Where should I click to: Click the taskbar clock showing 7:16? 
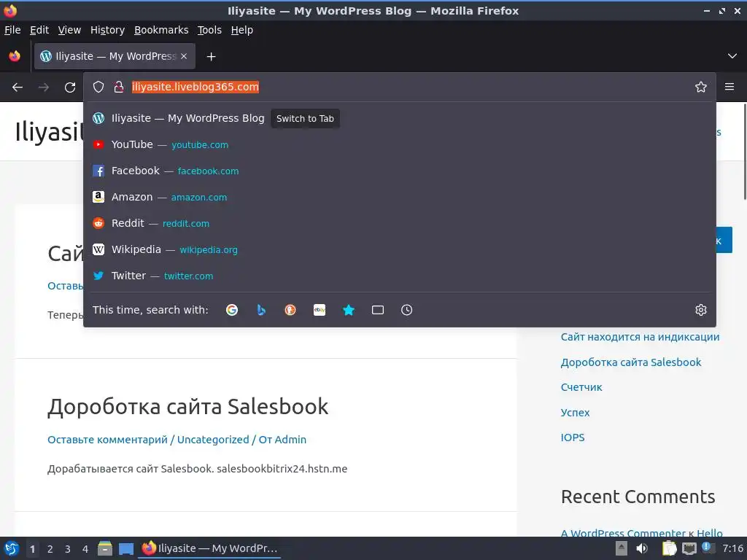pos(732,548)
